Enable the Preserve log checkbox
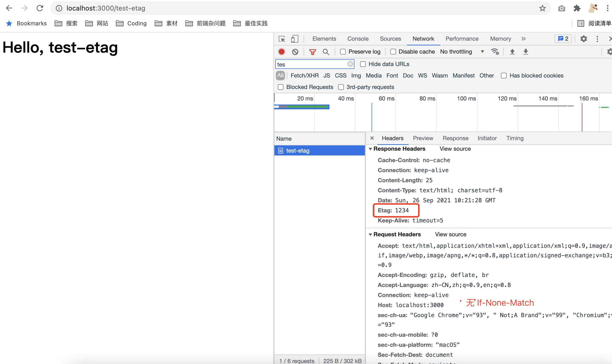Viewport: 612px width, 364px height. pos(343,52)
